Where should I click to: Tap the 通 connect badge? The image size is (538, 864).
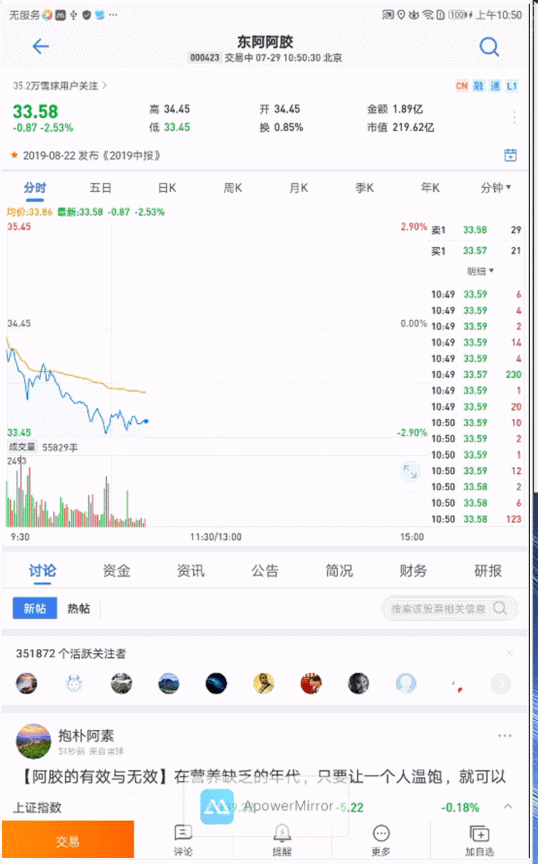tap(495, 86)
